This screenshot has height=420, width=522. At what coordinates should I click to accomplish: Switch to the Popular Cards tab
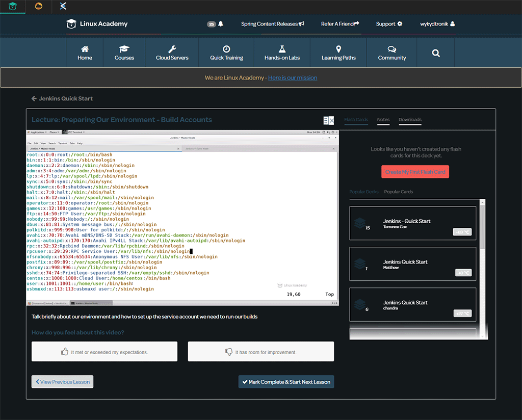click(398, 192)
